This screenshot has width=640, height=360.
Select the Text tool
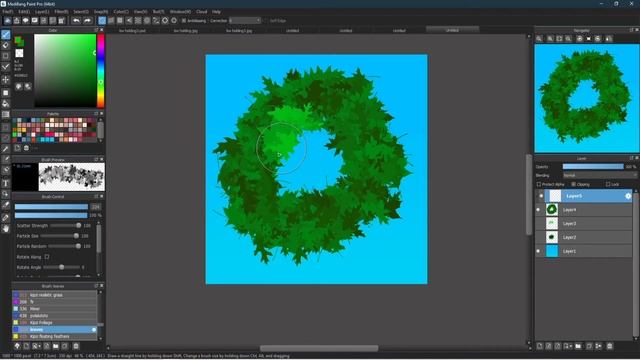(6, 183)
